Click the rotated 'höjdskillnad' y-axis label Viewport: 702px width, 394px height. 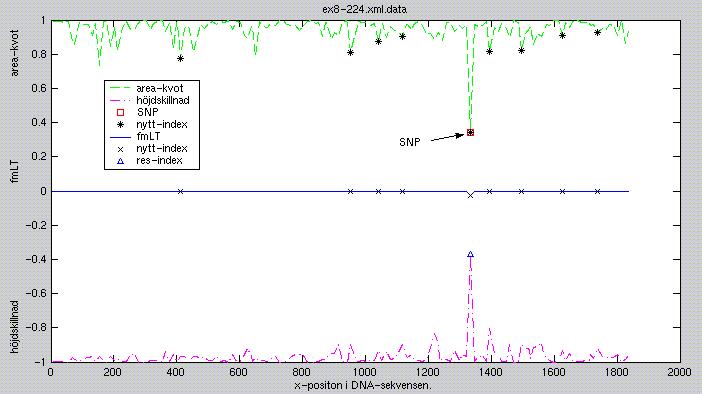15,326
